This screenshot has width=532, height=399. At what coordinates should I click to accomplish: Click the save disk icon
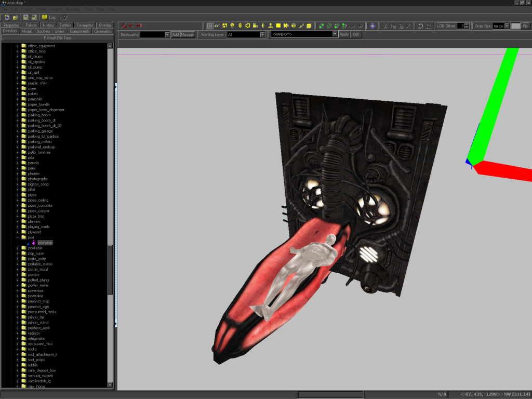pos(25,17)
